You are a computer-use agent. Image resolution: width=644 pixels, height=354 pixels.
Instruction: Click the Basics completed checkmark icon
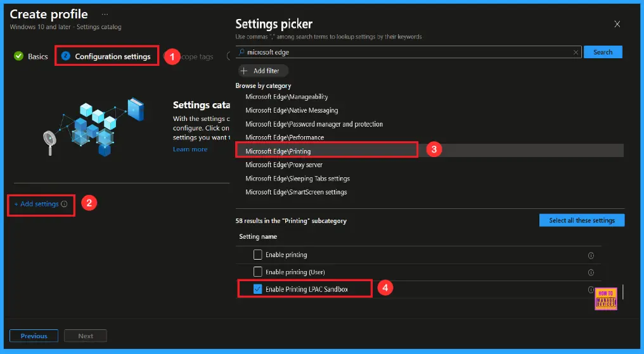[18, 56]
